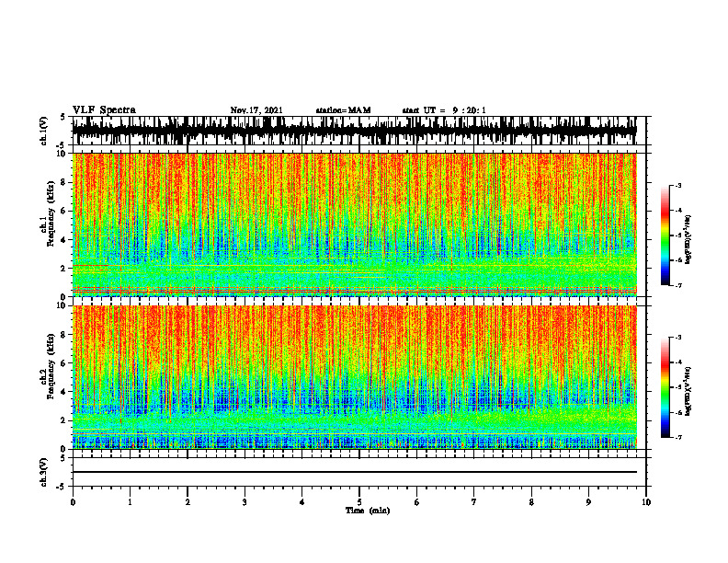The height and width of the screenshot is (563, 728).
Task: Click the -7 label on ch.2 color bar
Action: 678,437
